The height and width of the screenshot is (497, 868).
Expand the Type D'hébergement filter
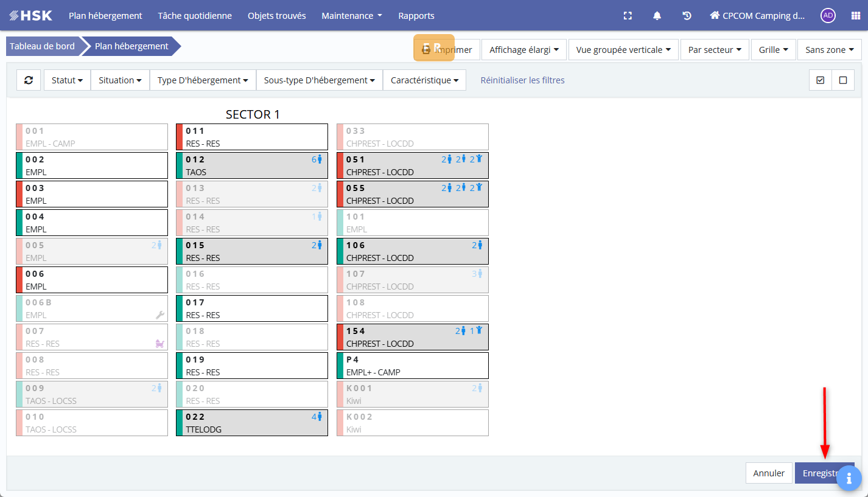pyautogui.click(x=203, y=80)
